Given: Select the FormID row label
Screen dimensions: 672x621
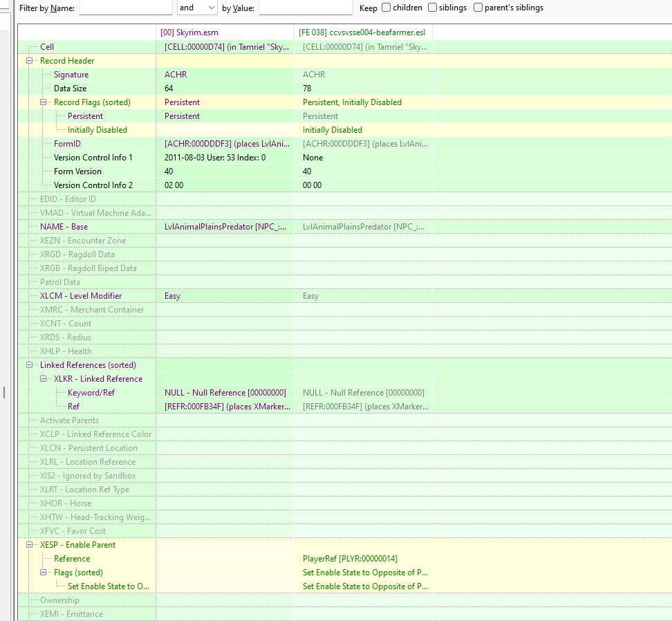Looking at the screenshot, I should click(x=67, y=144).
